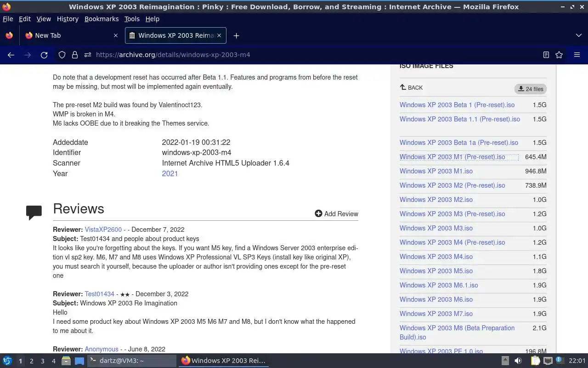Close the Windows XP 2003 Reimagination tab
The image size is (588, 368).
pyautogui.click(x=219, y=35)
